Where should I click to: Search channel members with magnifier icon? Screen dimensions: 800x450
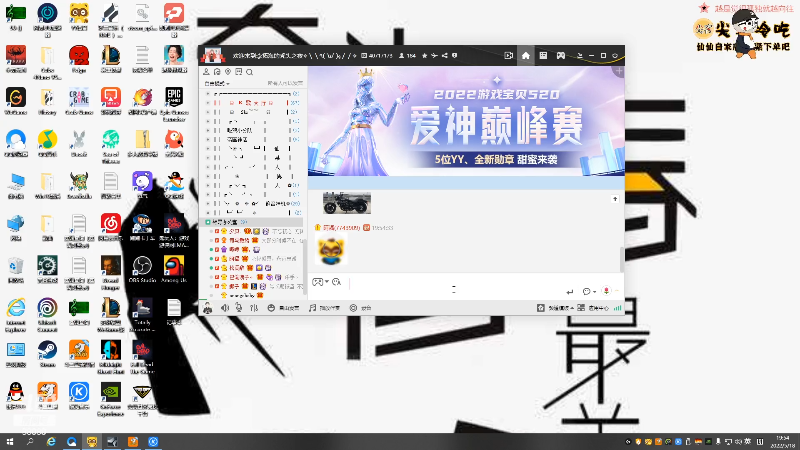click(249, 72)
